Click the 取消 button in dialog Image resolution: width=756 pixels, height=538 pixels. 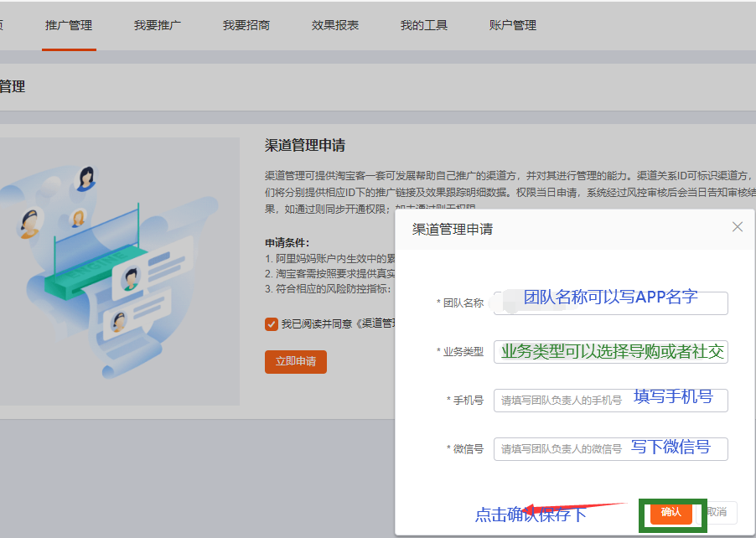coord(717,513)
